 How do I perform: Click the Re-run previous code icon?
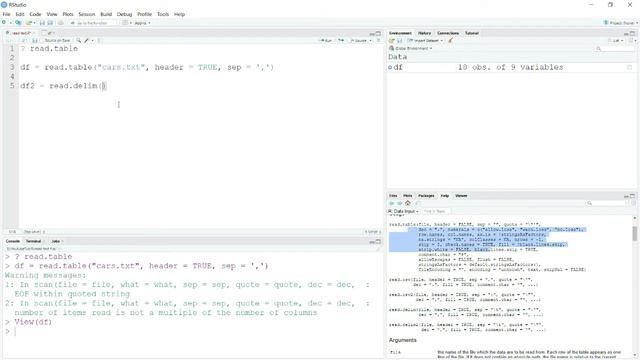click(341, 40)
